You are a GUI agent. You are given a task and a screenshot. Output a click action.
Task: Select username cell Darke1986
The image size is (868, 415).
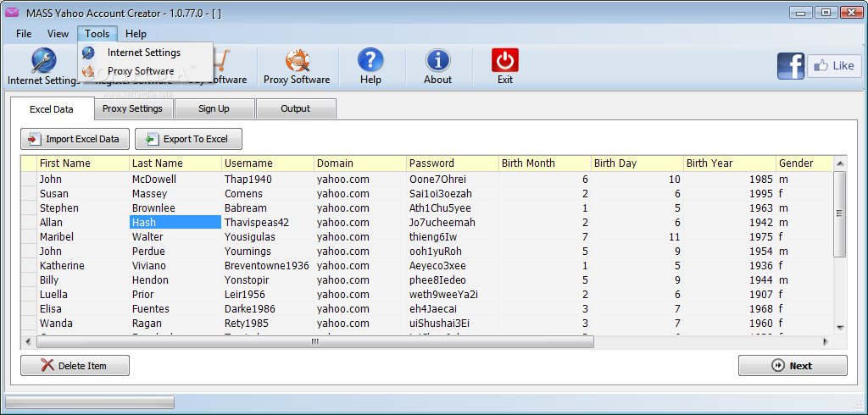tap(268, 309)
